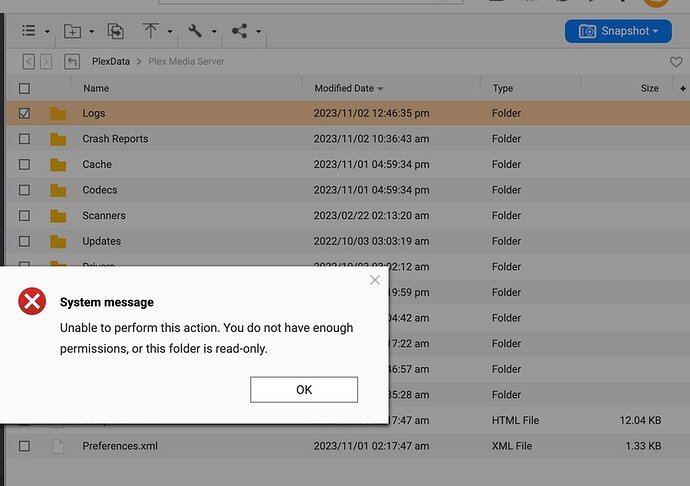The image size is (690, 486).
Task: Click the Codecs folder icon
Action: pos(58,190)
